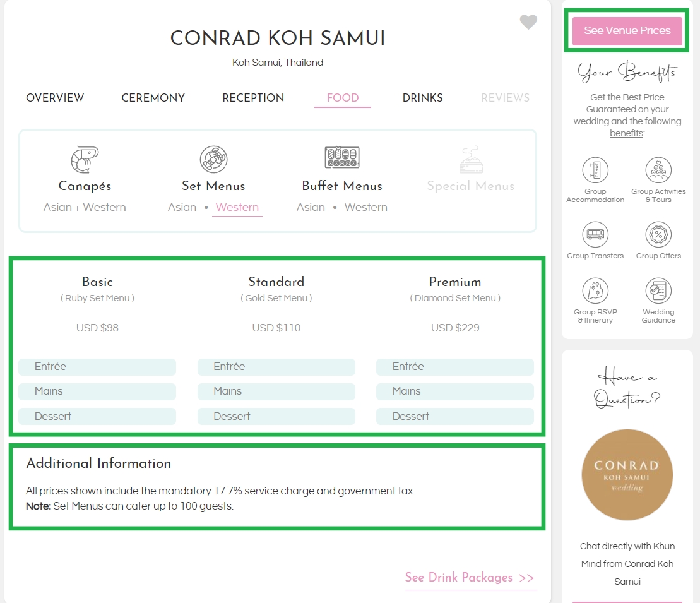Follow the See Drink Packages link
Viewport: 700px width, 603px height.
coord(470,578)
